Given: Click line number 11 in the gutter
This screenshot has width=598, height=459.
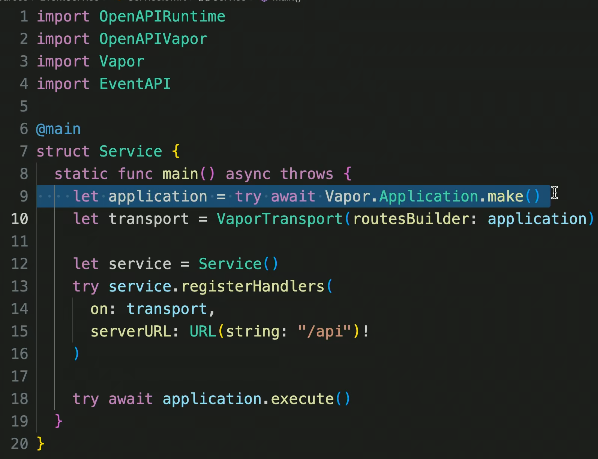Looking at the screenshot, I should pyautogui.click(x=19, y=241).
